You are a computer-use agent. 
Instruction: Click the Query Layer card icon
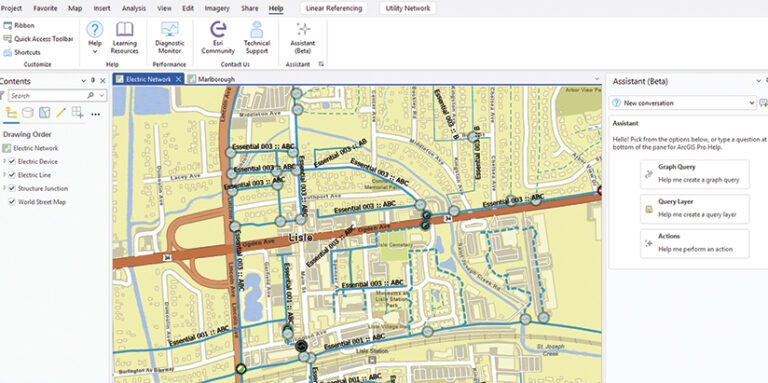(649, 209)
